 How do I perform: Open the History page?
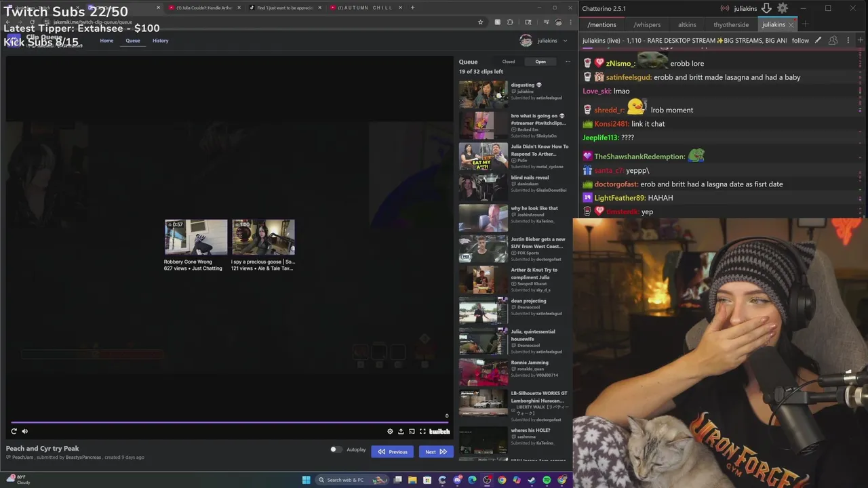(161, 41)
